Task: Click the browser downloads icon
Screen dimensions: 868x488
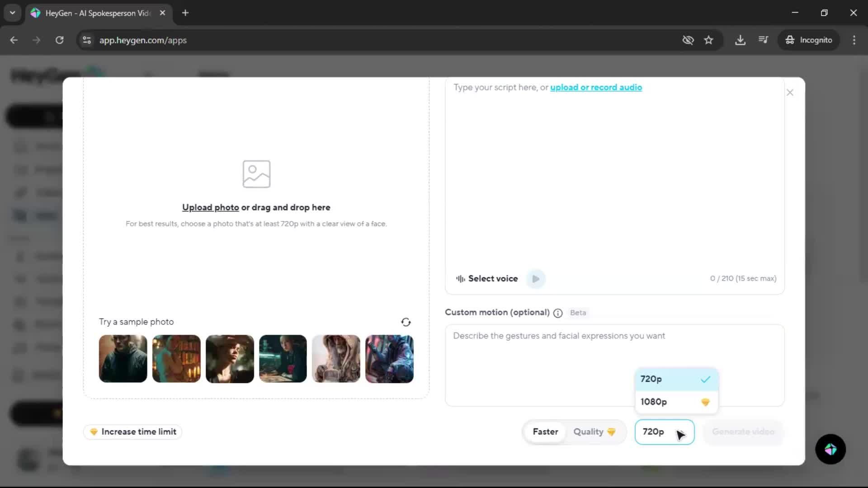Action: [x=740, y=40]
